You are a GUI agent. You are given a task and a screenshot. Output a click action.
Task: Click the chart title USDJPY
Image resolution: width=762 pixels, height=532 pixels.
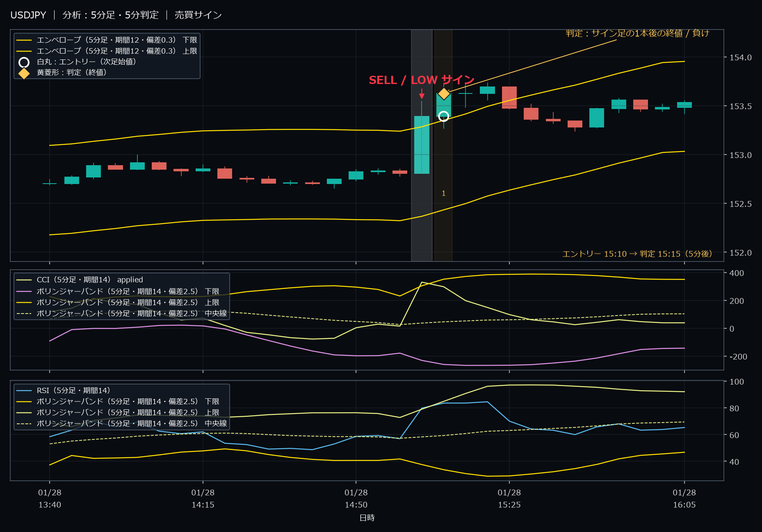coord(28,15)
